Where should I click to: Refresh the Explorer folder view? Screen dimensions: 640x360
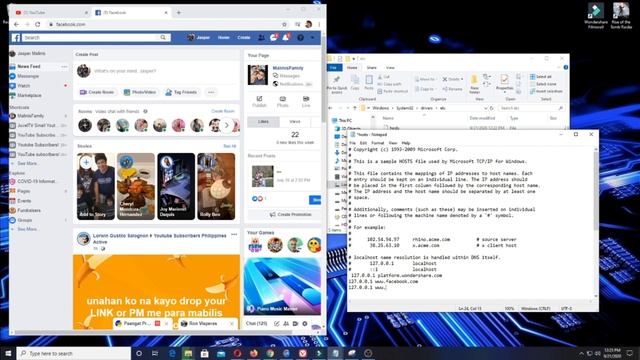(x=492, y=108)
